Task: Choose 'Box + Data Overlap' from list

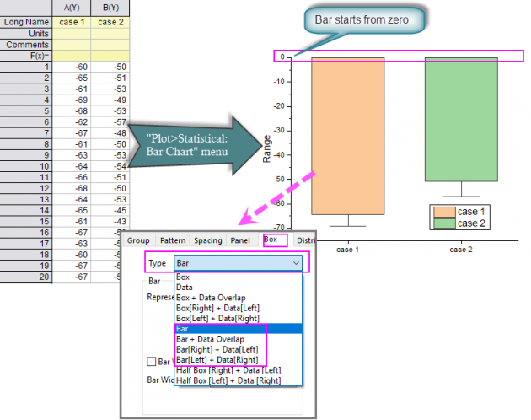Action: pyautogui.click(x=210, y=298)
